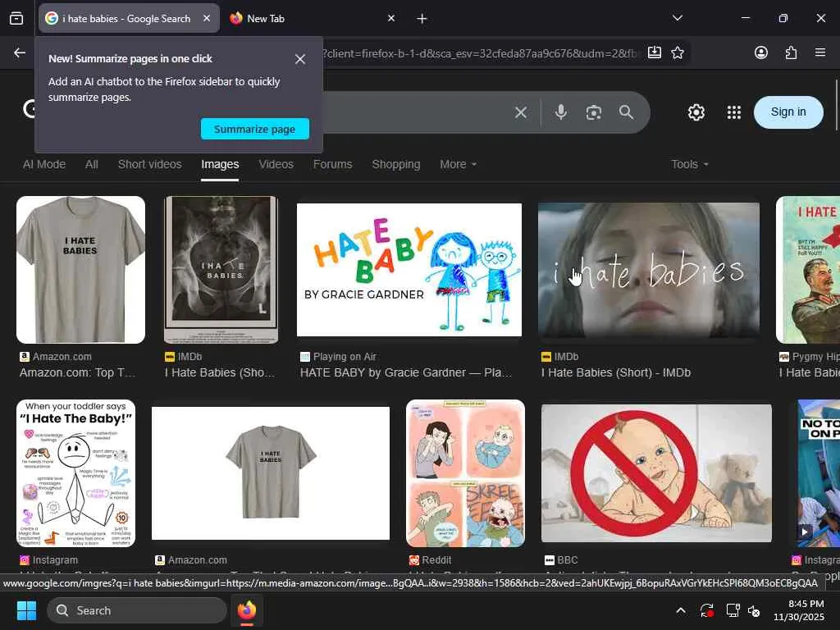This screenshot has width=840, height=630.
Task: Click the muted volume tray icon
Action: [x=755, y=610]
